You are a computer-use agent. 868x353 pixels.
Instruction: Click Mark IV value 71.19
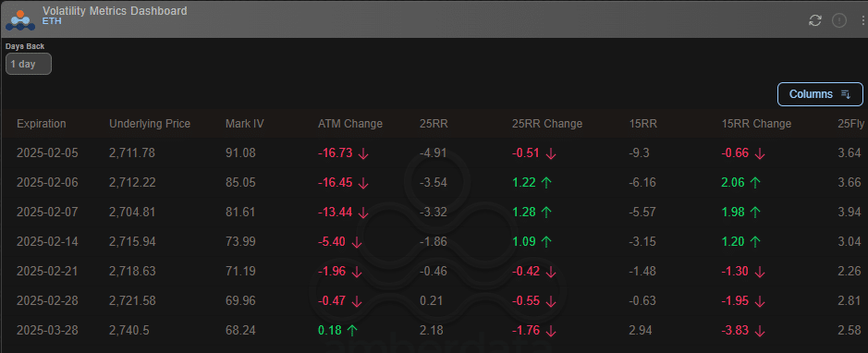click(x=241, y=271)
